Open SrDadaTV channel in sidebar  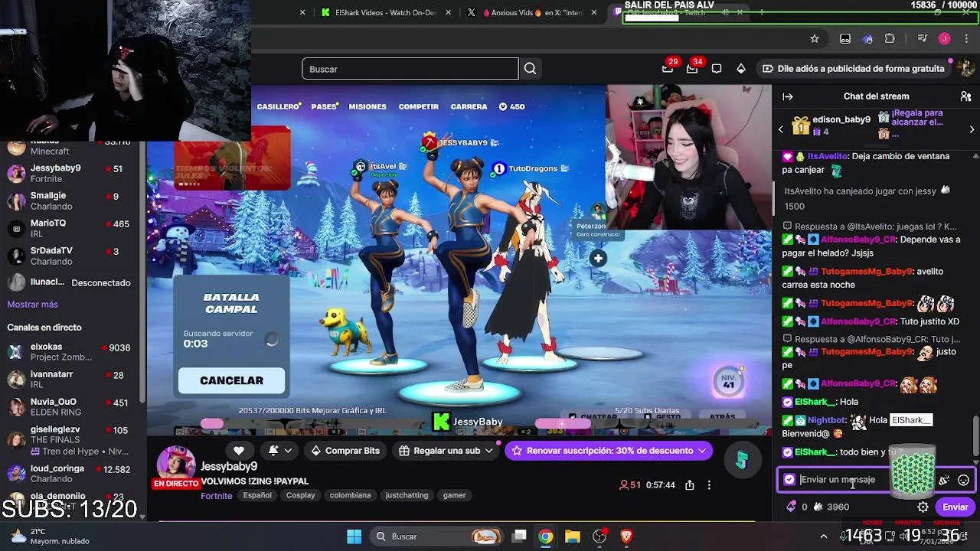pyautogui.click(x=70, y=256)
